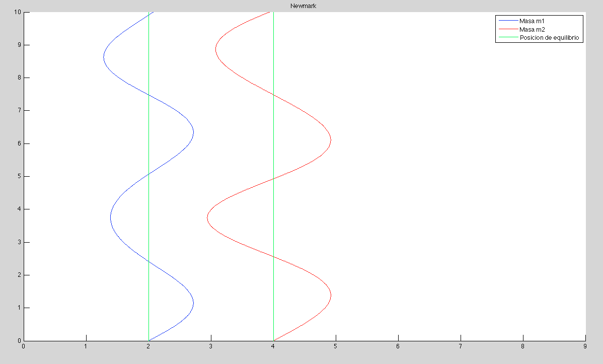
Task: Click the red line sample in legend
Action: tap(507, 30)
